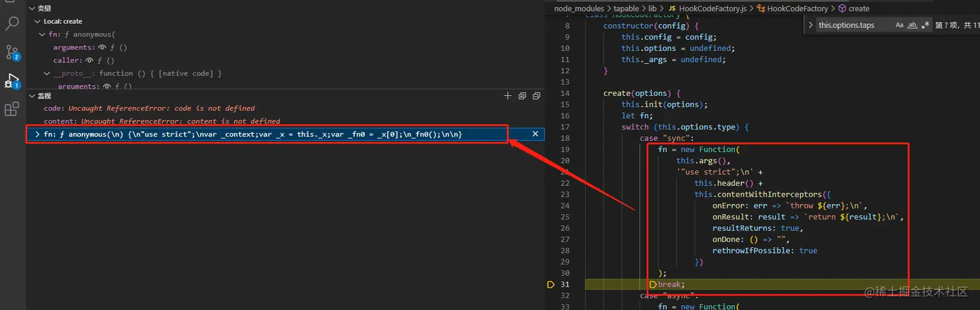This screenshot has width=980, height=310.
Task: Collapse the fn: ƒ anonymous( variable
Action: pos(42,34)
